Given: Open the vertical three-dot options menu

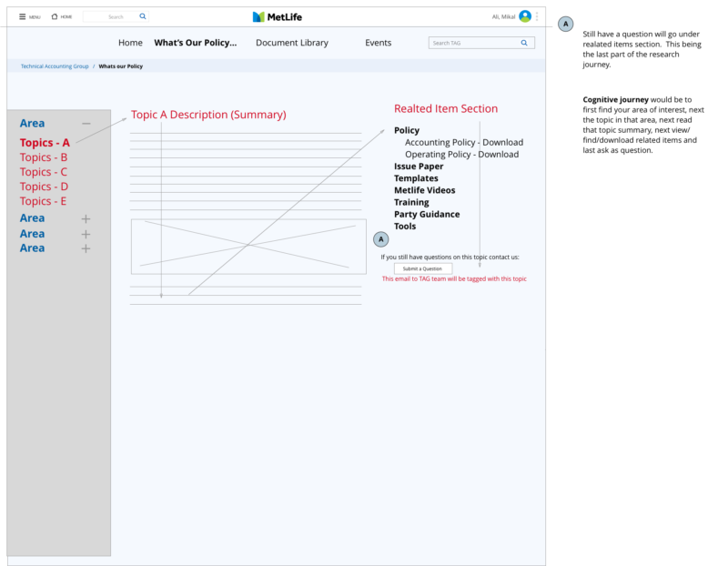Looking at the screenshot, I should (x=537, y=16).
